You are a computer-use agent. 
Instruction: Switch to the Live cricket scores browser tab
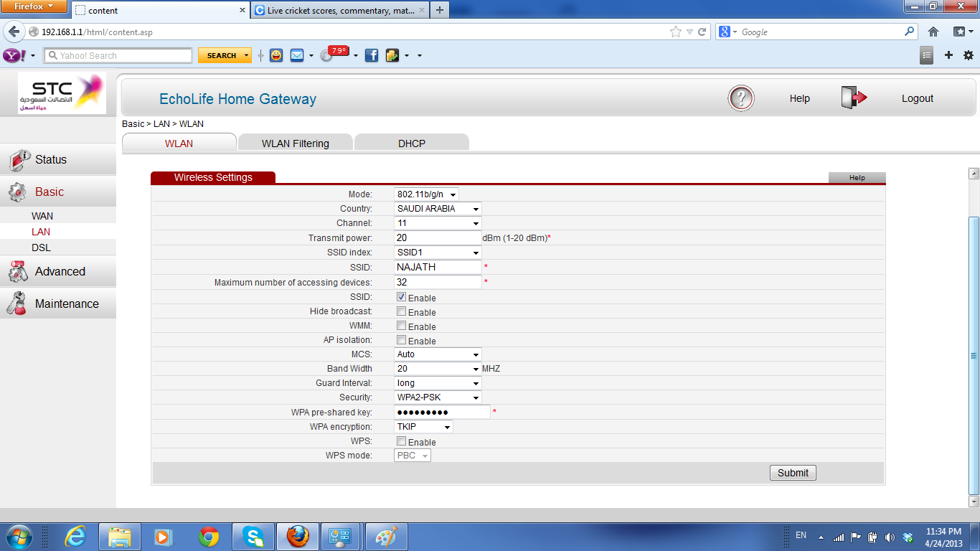coord(340,11)
